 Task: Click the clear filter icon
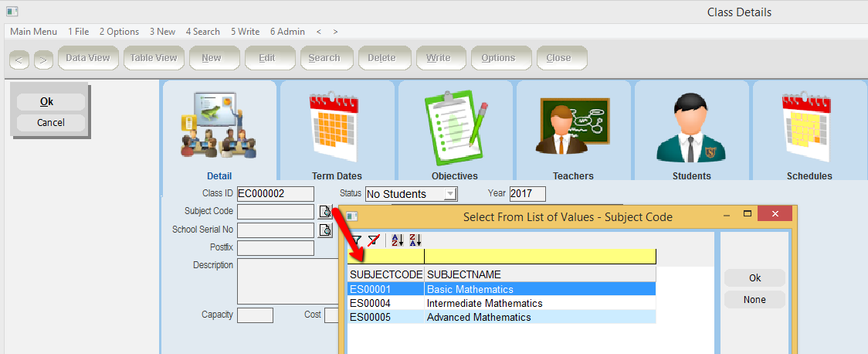pyautogui.click(x=374, y=240)
